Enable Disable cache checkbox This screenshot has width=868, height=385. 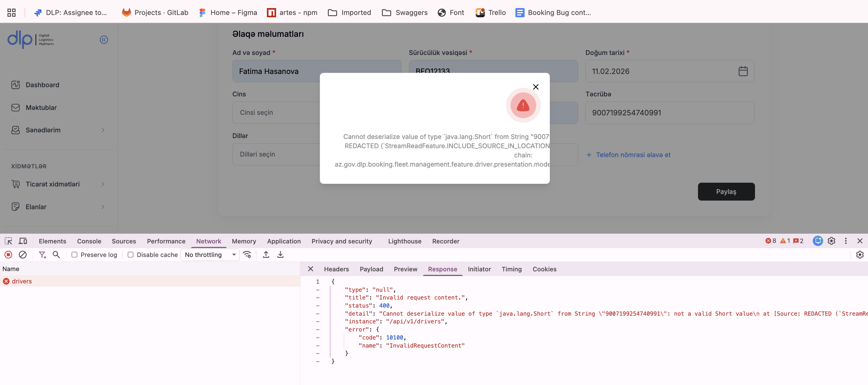[130, 255]
